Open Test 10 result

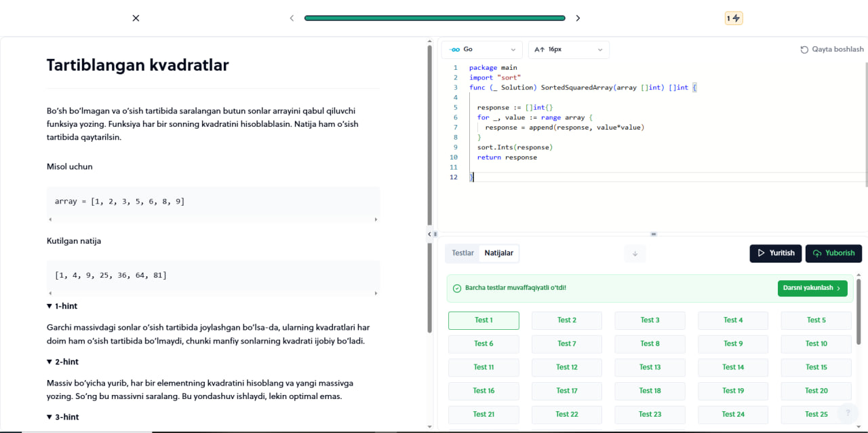[x=816, y=344]
